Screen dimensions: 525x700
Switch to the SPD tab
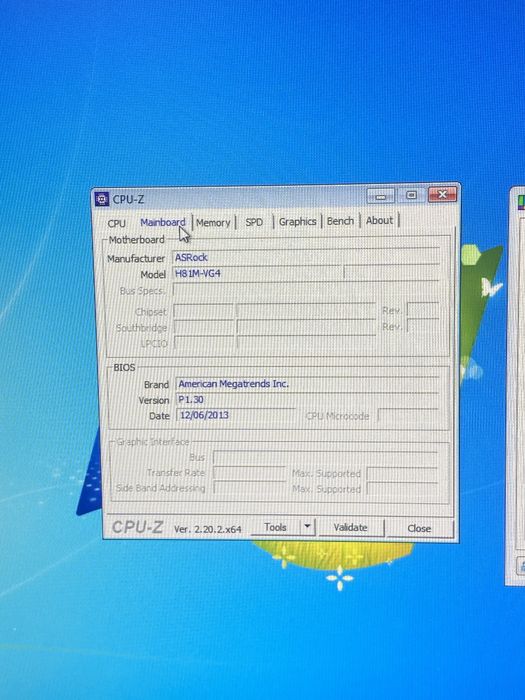tap(254, 222)
